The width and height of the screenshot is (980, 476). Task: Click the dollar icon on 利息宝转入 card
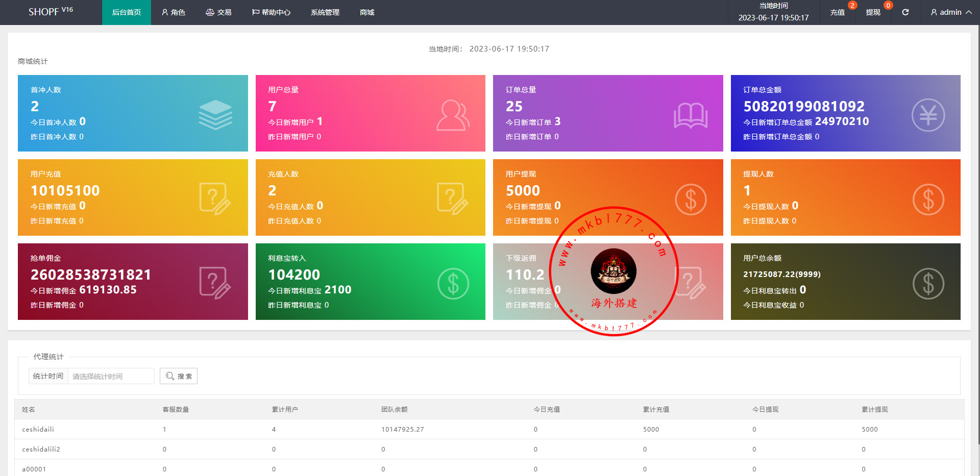453,283
